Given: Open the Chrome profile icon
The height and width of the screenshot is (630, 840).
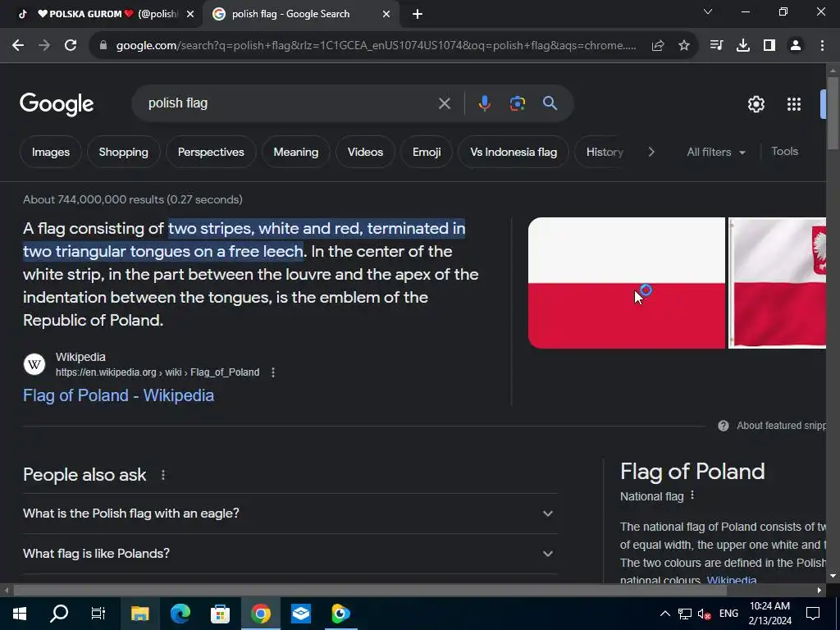Looking at the screenshot, I should [x=796, y=46].
